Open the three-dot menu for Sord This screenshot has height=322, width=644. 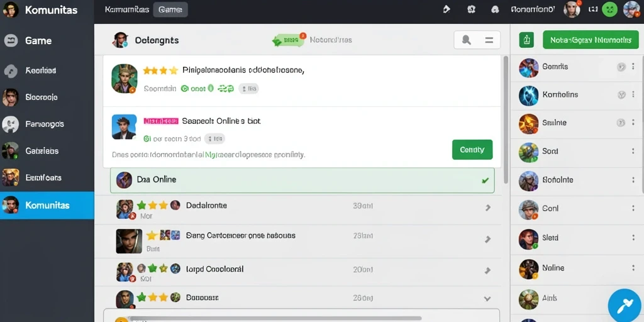(633, 151)
